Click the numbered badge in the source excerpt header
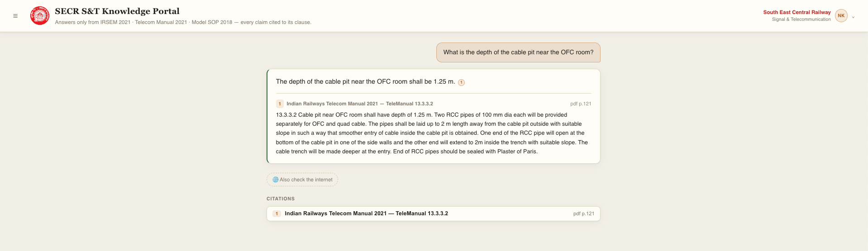868x251 pixels. (x=280, y=104)
